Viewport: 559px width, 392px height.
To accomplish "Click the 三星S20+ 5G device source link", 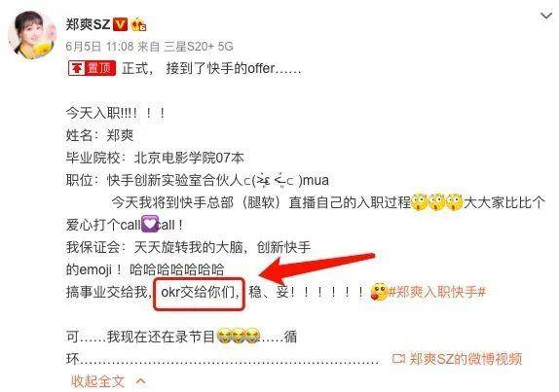I will (199, 47).
